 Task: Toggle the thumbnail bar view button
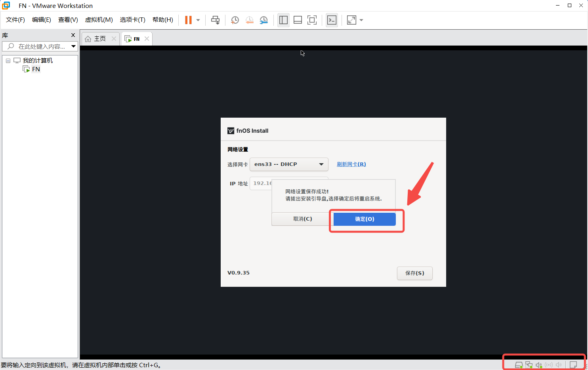click(x=298, y=20)
